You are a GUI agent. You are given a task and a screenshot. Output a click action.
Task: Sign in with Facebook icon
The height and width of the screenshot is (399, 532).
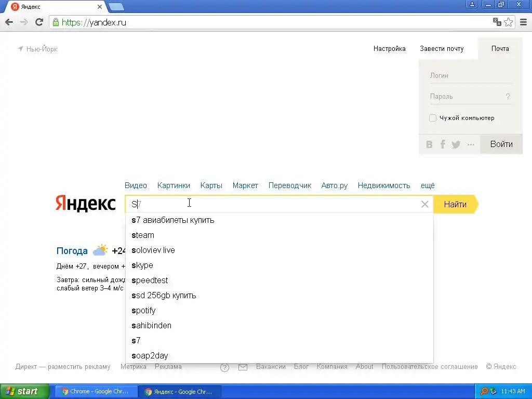(443, 144)
